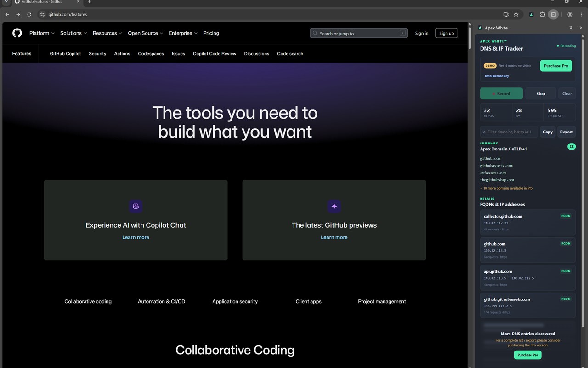The width and height of the screenshot is (588, 368).
Task: Open the GitHub Copilot feature tab
Action: point(65,54)
